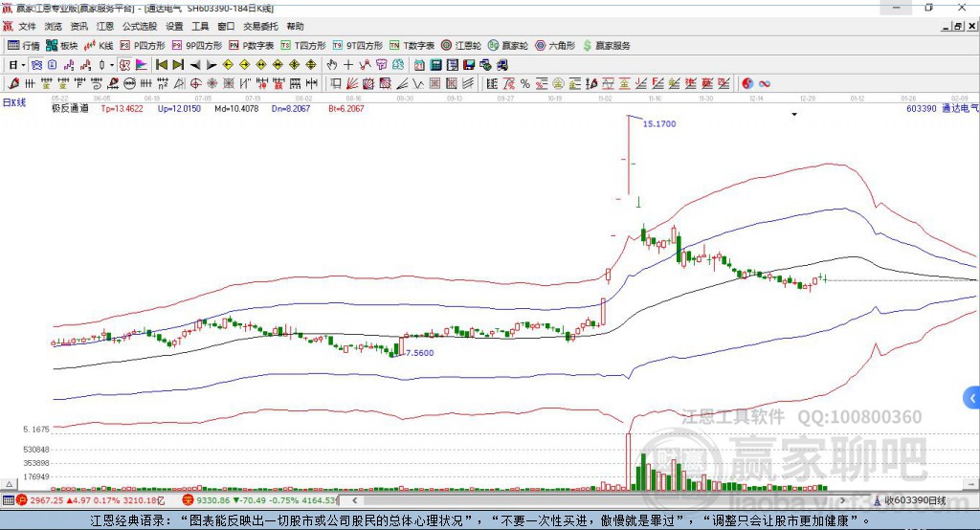Viewport: 980px width, 530px height.
Task: Expand the candlestick style dropdown arrow
Action: (x=112, y=65)
